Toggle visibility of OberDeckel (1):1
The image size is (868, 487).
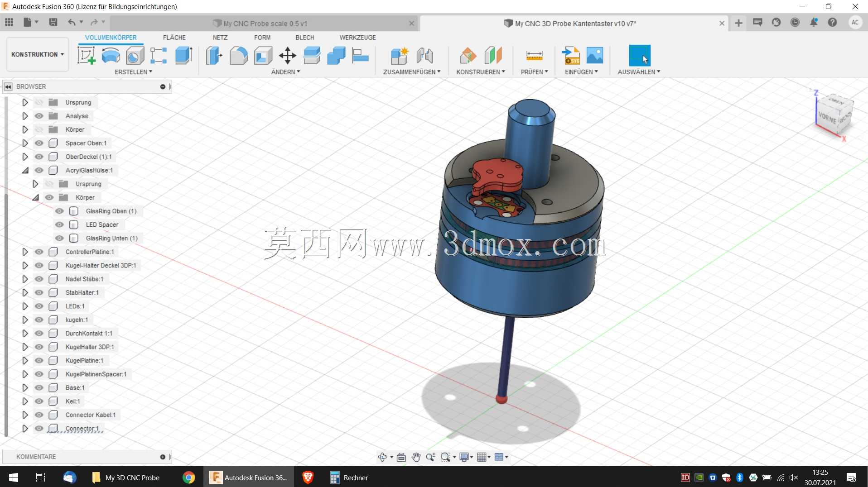pyautogui.click(x=39, y=157)
